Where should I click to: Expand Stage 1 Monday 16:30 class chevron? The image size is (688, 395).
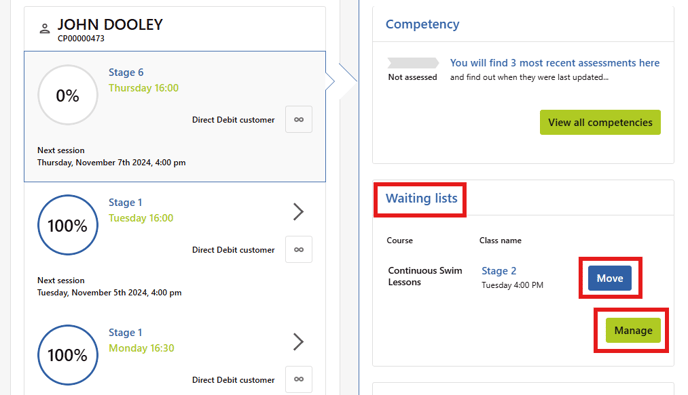pyautogui.click(x=298, y=341)
